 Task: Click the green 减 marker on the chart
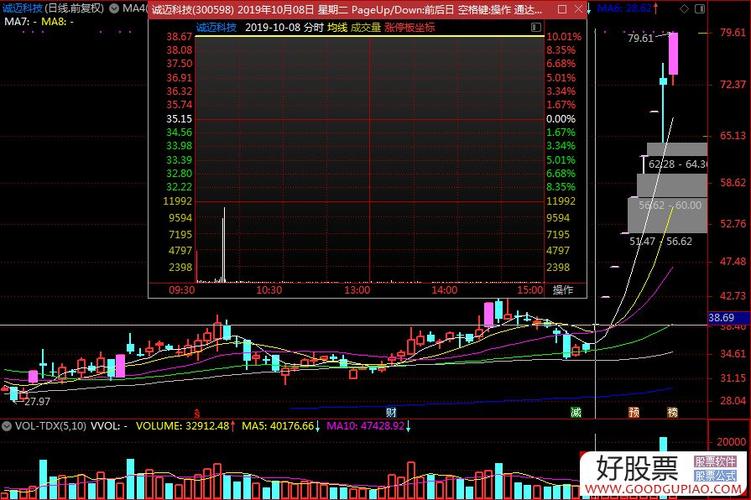click(576, 412)
